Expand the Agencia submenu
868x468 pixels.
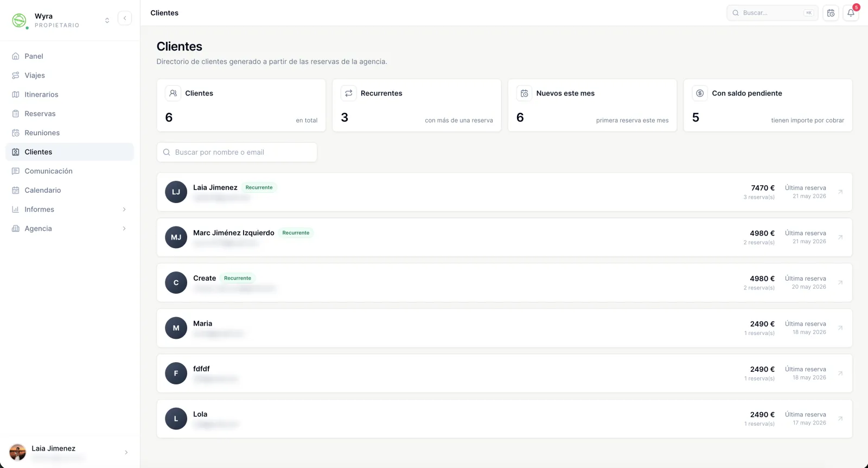click(x=124, y=229)
